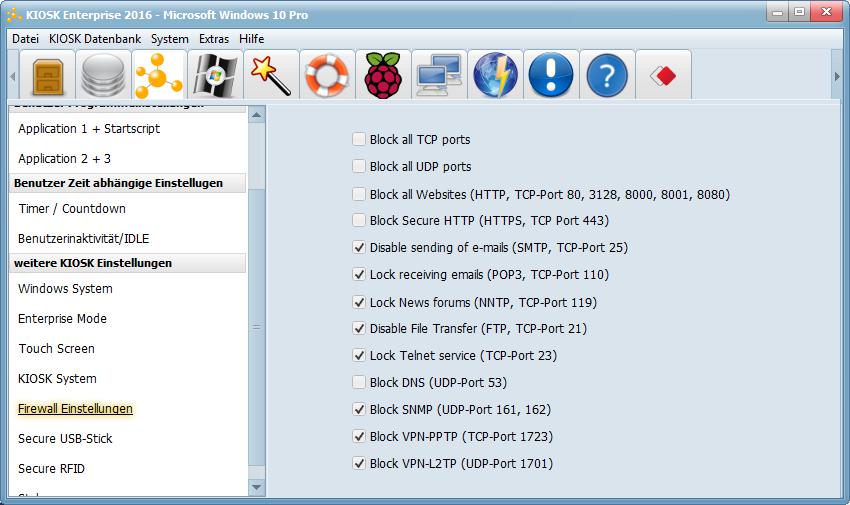Uncheck Lock News forums NNTP

359,302
